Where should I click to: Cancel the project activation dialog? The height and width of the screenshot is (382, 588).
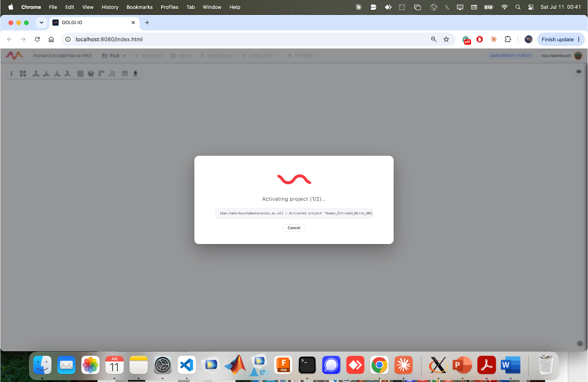[294, 228]
